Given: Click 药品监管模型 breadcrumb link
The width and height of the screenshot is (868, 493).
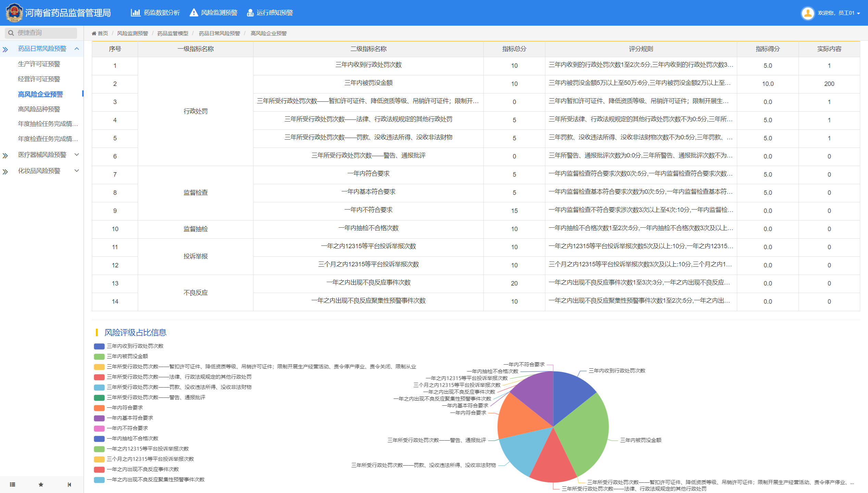Looking at the screenshot, I should (173, 33).
